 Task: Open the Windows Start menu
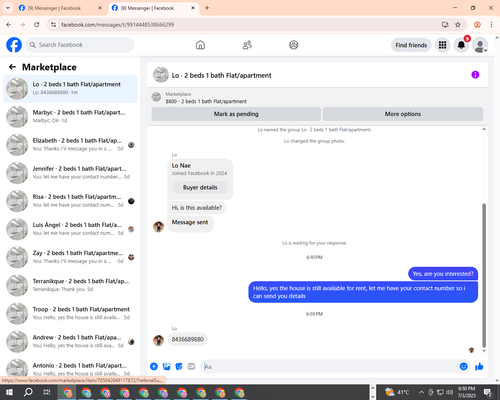coord(9,392)
